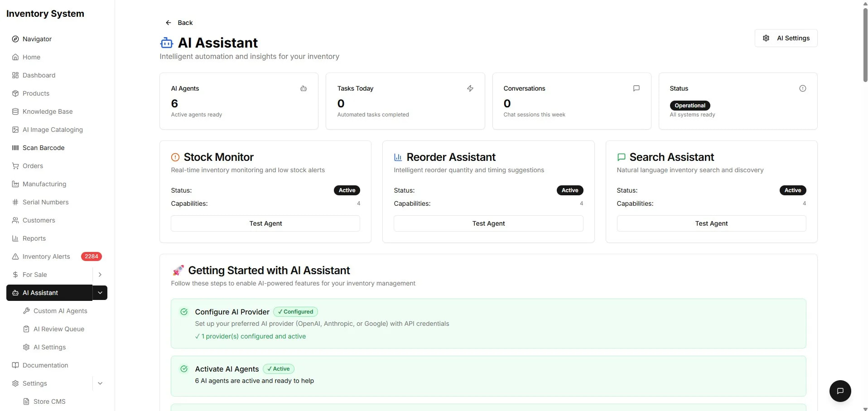Viewport: 868px width, 411px height.
Task: Click the Operational status badge
Action: [690, 106]
